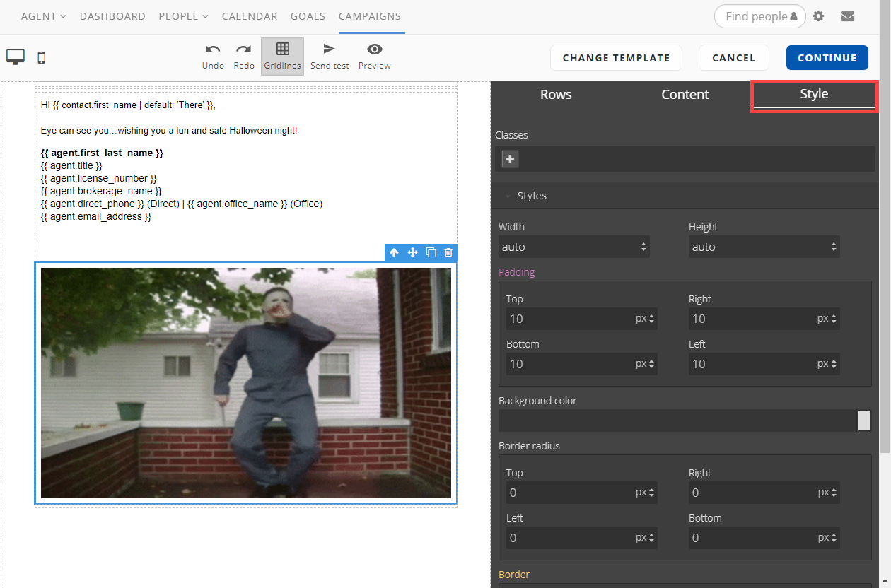Click the CONTINUE button
This screenshot has width=891, height=588.
coord(827,58)
